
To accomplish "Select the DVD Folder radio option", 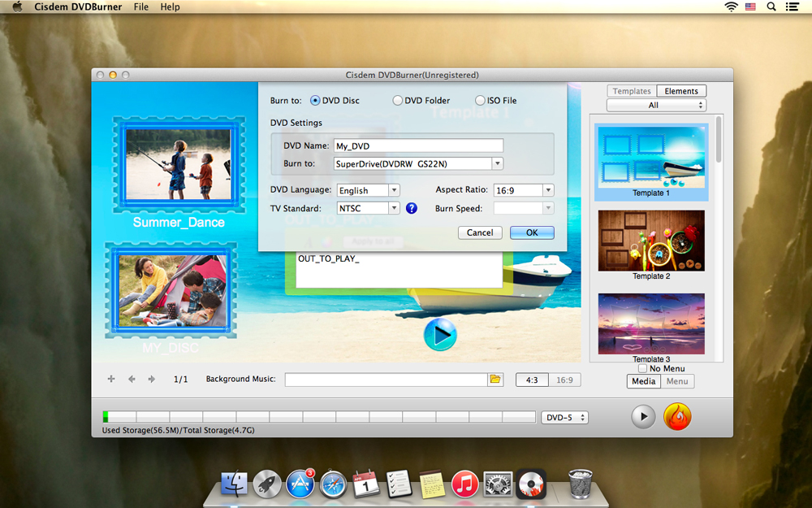I will coord(398,101).
